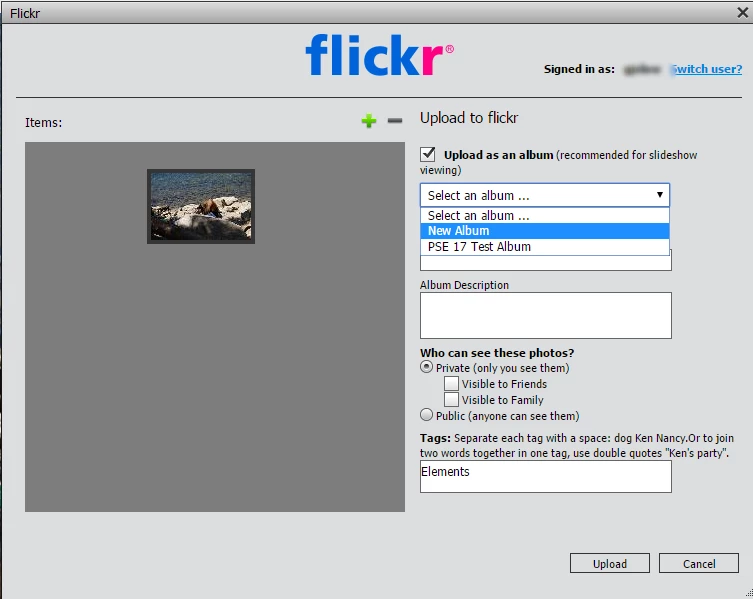Open the Select an album dropdown arrow

pyautogui.click(x=660, y=195)
